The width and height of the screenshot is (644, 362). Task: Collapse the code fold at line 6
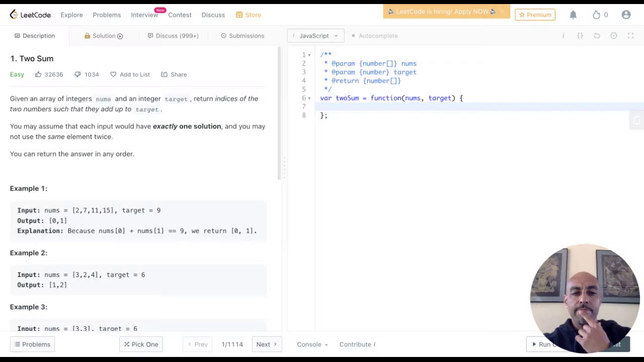[x=309, y=98]
